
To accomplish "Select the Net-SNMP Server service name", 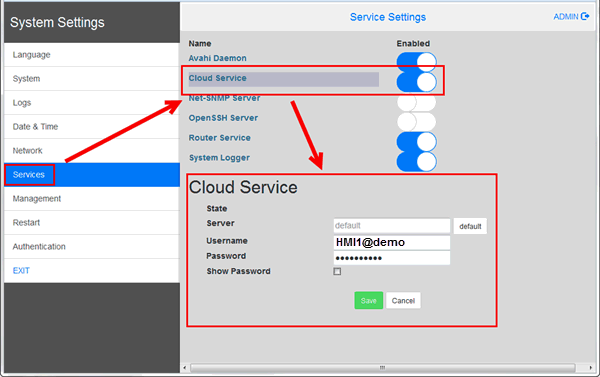I will 224,98.
